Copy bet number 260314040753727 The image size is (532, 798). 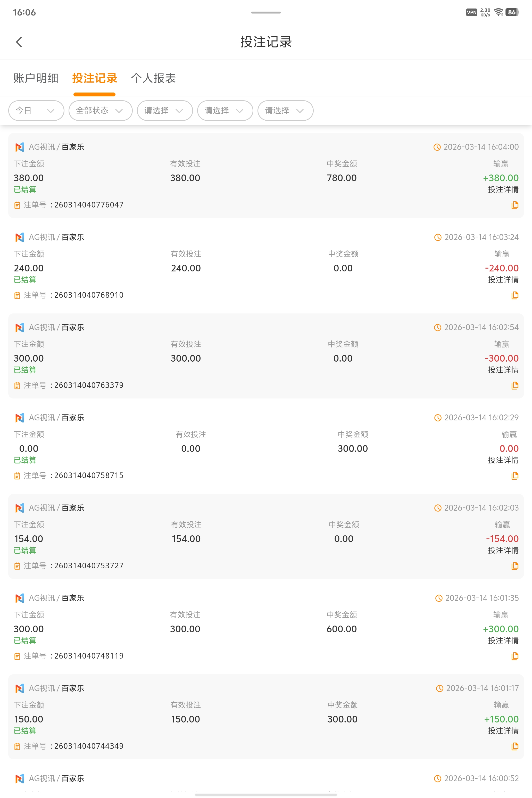point(515,566)
